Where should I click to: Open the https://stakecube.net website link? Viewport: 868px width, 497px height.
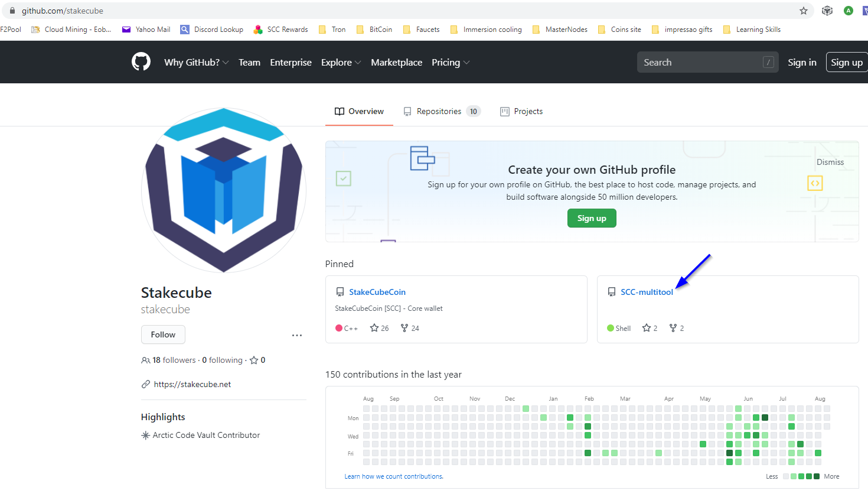[192, 384]
